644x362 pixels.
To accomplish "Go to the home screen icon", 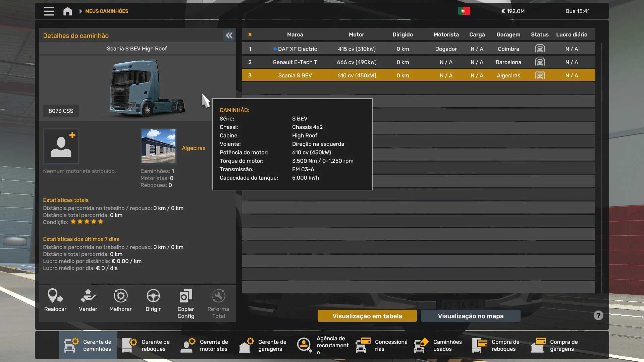I will pos(67,11).
